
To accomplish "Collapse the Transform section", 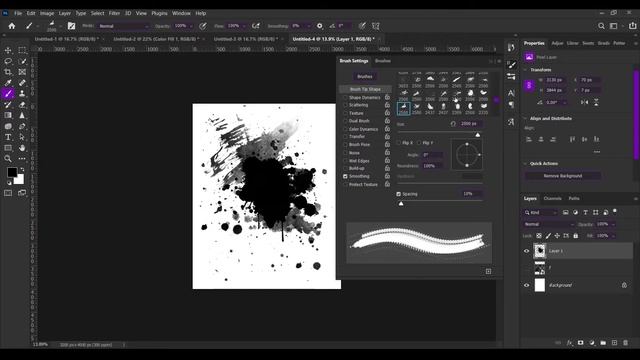I will pyautogui.click(x=525, y=70).
